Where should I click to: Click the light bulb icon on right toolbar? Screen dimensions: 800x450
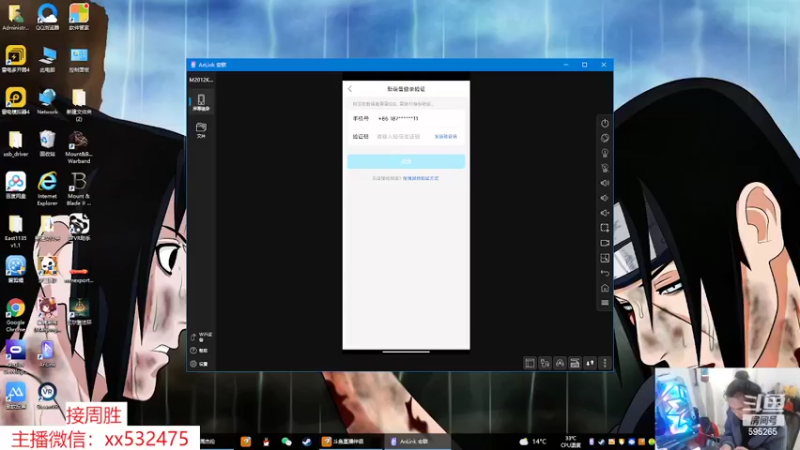click(605, 153)
